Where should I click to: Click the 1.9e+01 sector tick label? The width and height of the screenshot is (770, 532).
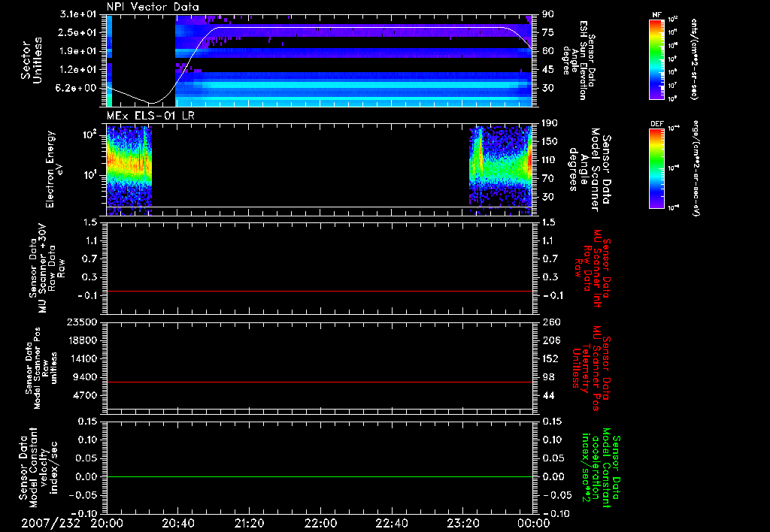[78, 51]
